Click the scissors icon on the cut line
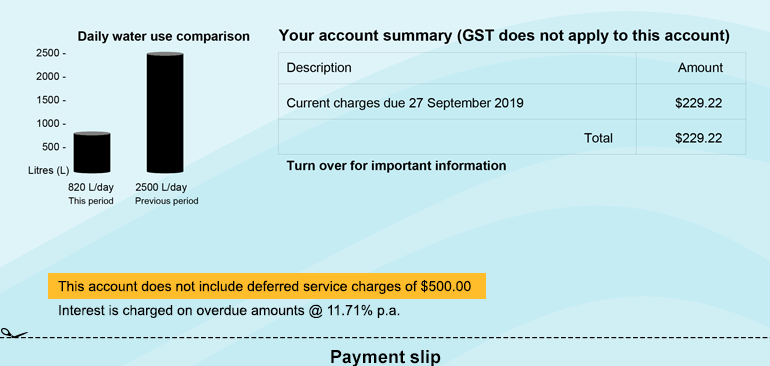Image resolution: width=770 pixels, height=366 pixels. point(13,334)
